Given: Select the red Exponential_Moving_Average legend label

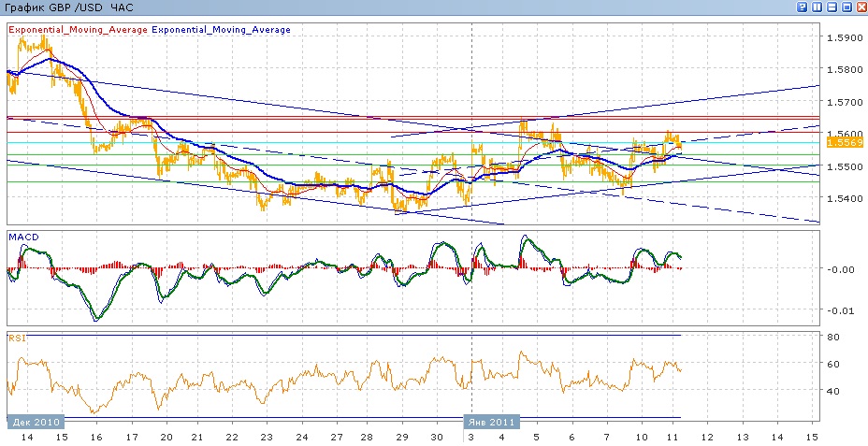Looking at the screenshot, I should [x=78, y=29].
